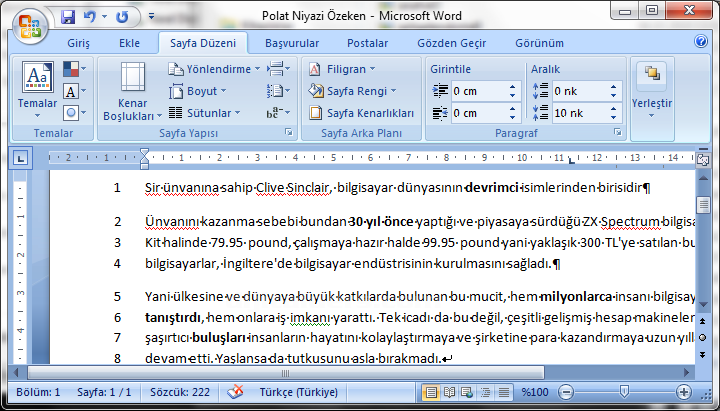
Task: Open the page Breaks menu icon
Action: tap(278, 69)
